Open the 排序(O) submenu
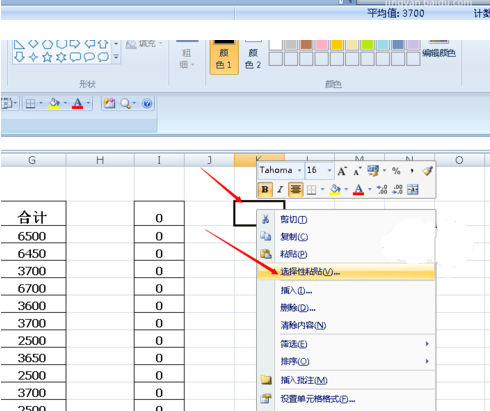The width and height of the screenshot is (490, 411). click(346, 361)
